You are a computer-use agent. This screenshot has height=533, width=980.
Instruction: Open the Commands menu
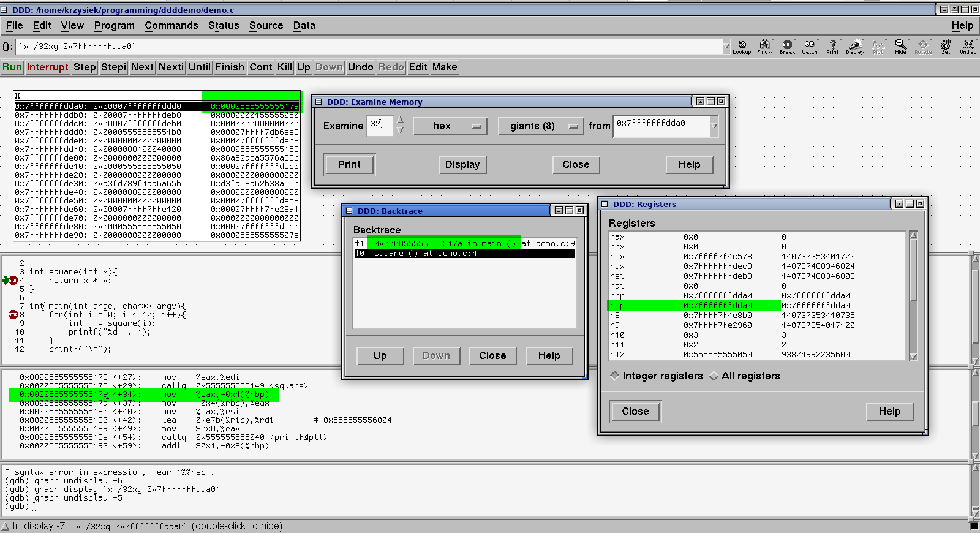(171, 25)
